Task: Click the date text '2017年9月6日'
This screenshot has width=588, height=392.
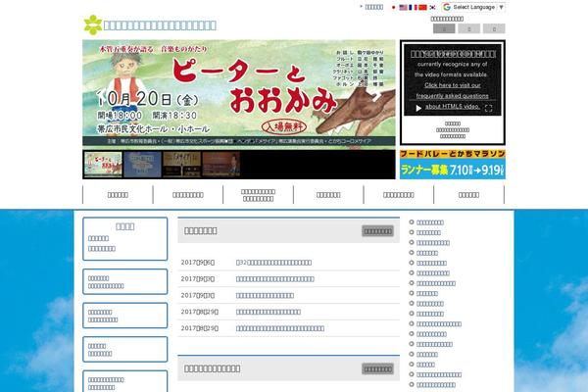Action: click(x=198, y=263)
